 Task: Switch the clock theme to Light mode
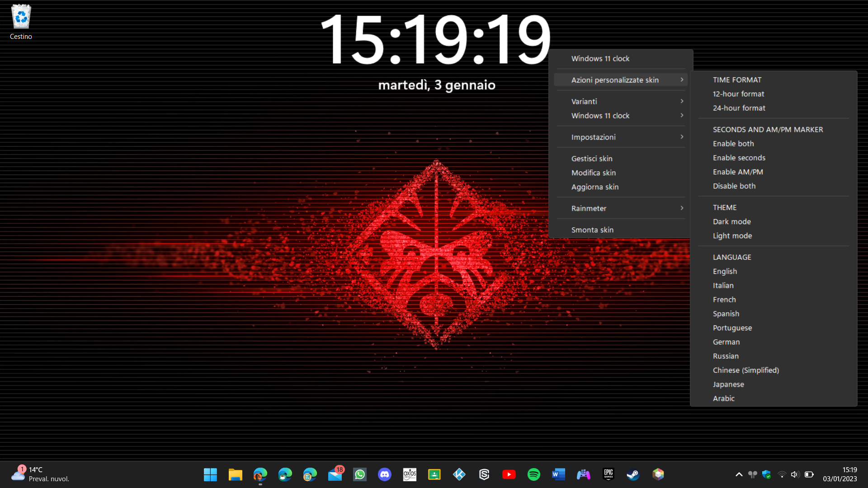coord(732,235)
